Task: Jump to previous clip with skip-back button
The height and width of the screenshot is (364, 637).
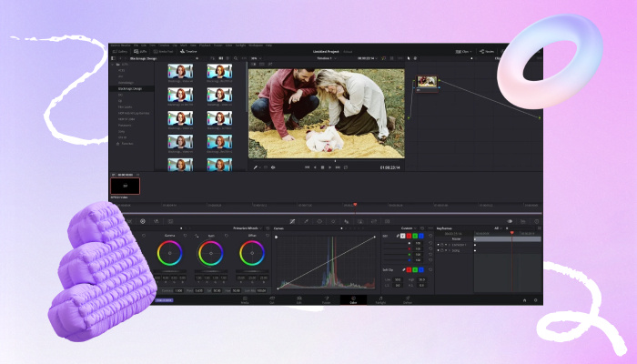Action: [308, 167]
